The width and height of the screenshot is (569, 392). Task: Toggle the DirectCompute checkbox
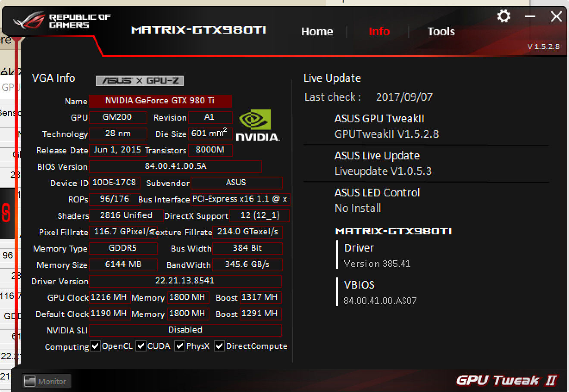coord(219,346)
